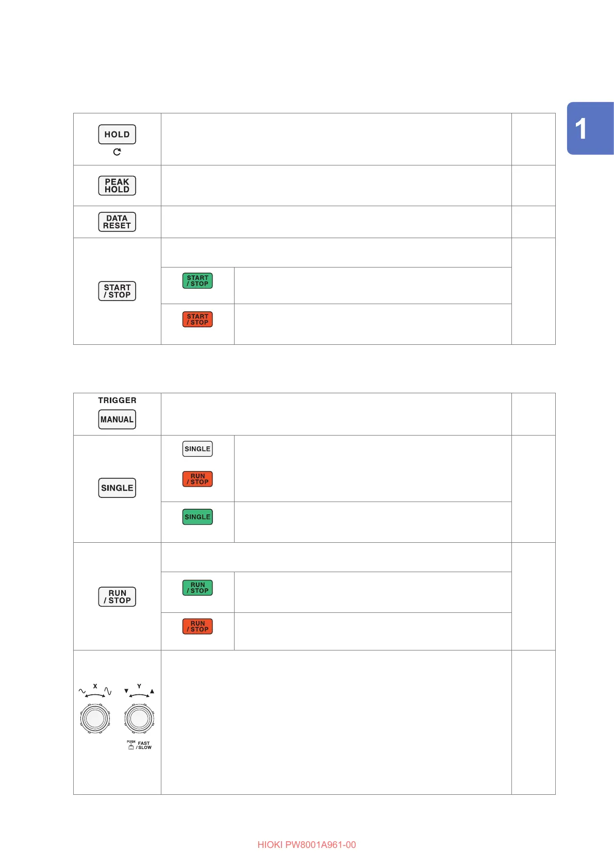Click the large white RUN/STOP key icon
Screen dimensions: 614x868
point(117,597)
